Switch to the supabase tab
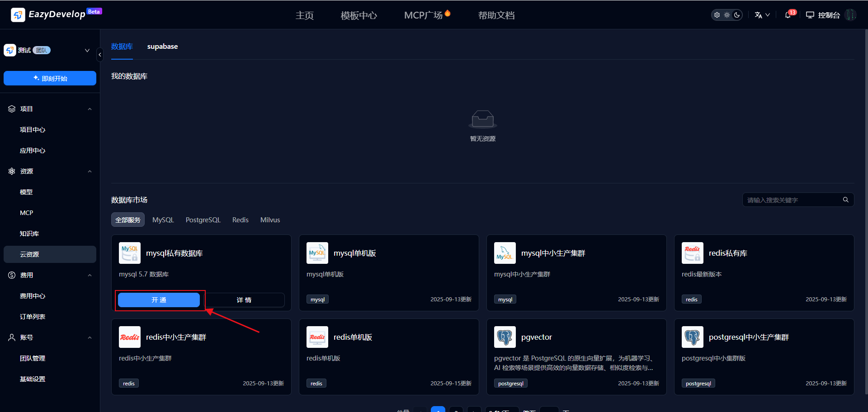The image size is (868, 412). [162, 47]
